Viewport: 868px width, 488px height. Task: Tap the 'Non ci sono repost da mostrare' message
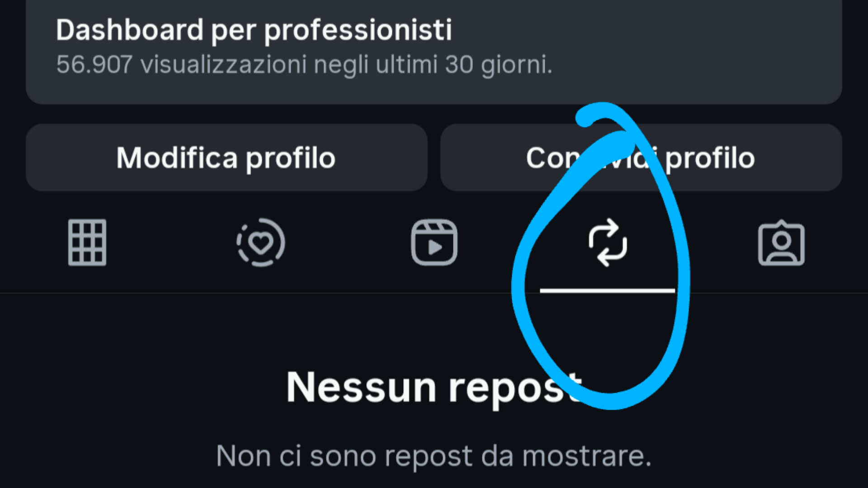tap(434, 456)
